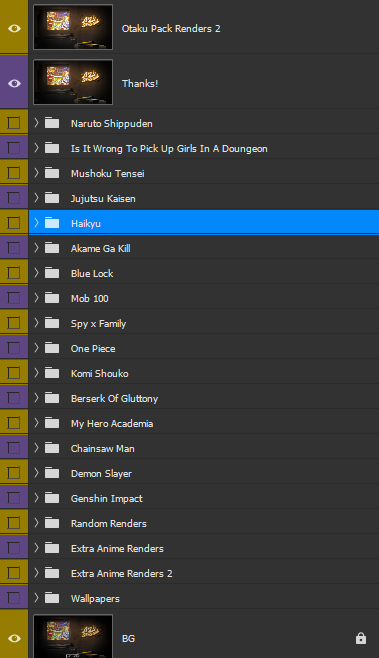The width and height of the screenshot is (379, 658).
Task: Select the Naruto Shippuden layer group name
Action: point(112,123)
